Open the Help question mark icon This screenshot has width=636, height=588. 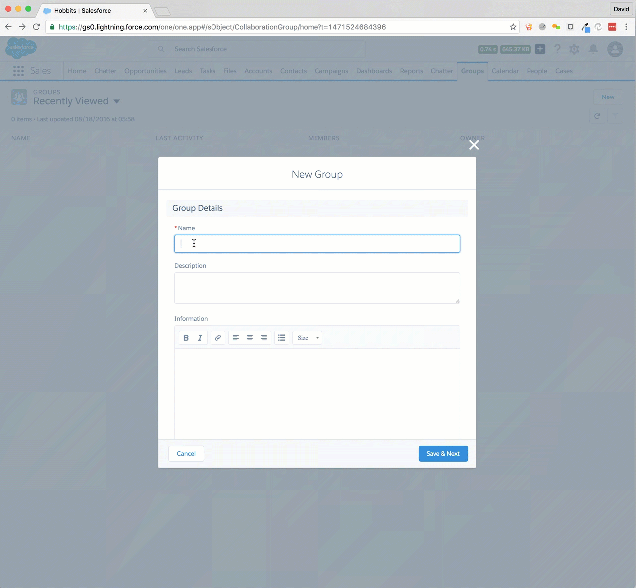(x=557, y=49)
